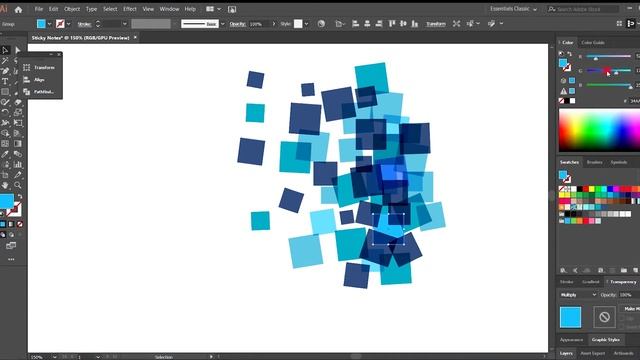Click the Home icon
The image size is (640, 360).
pos(18,9)
